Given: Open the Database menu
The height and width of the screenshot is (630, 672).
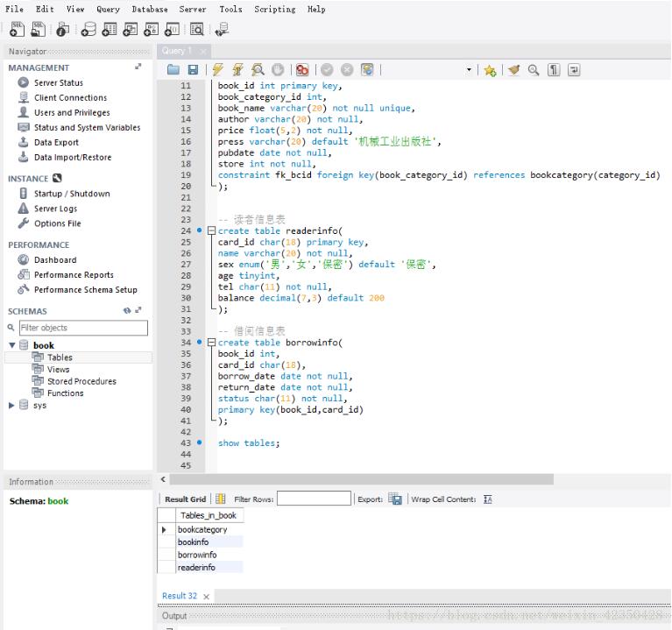Looking at the screenshot, I should pyautogui.click(x=149, y=9).
